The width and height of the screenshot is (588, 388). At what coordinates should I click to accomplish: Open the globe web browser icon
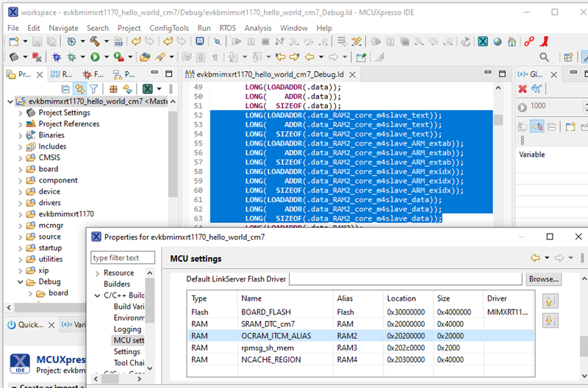(x=498, y=42)
